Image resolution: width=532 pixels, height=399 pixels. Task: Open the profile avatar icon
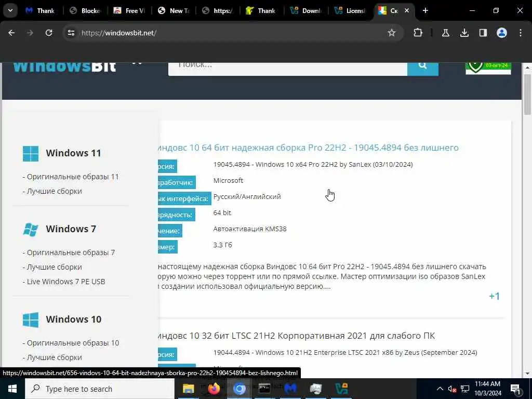point(501,33)
